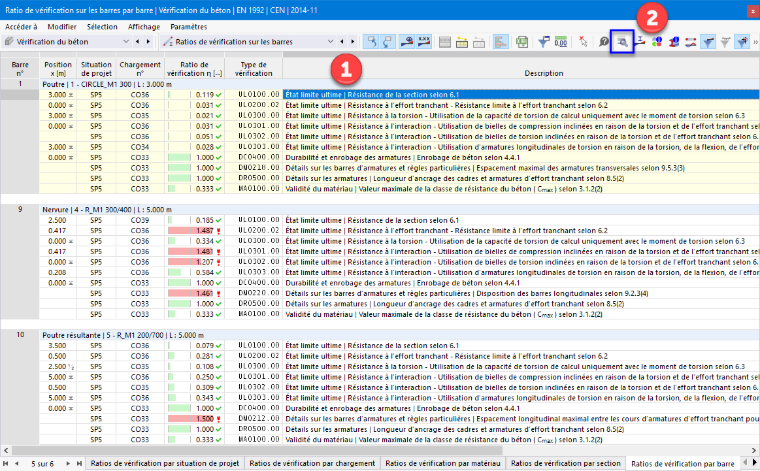Click the Ratio de vérification column header

(194, 69)
